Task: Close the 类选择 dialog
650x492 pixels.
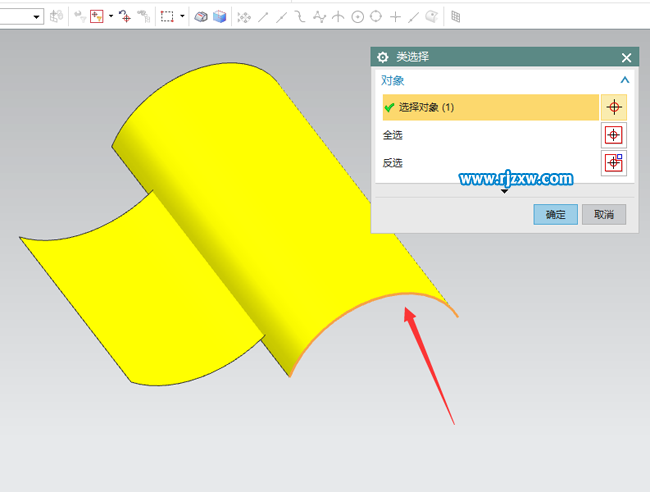Action: coord(626,58)
